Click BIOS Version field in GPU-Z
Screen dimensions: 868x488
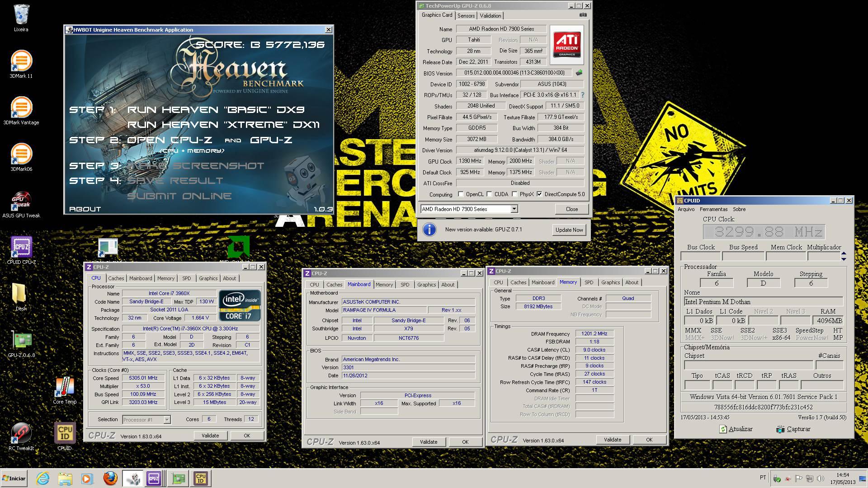tap(514, 73)
